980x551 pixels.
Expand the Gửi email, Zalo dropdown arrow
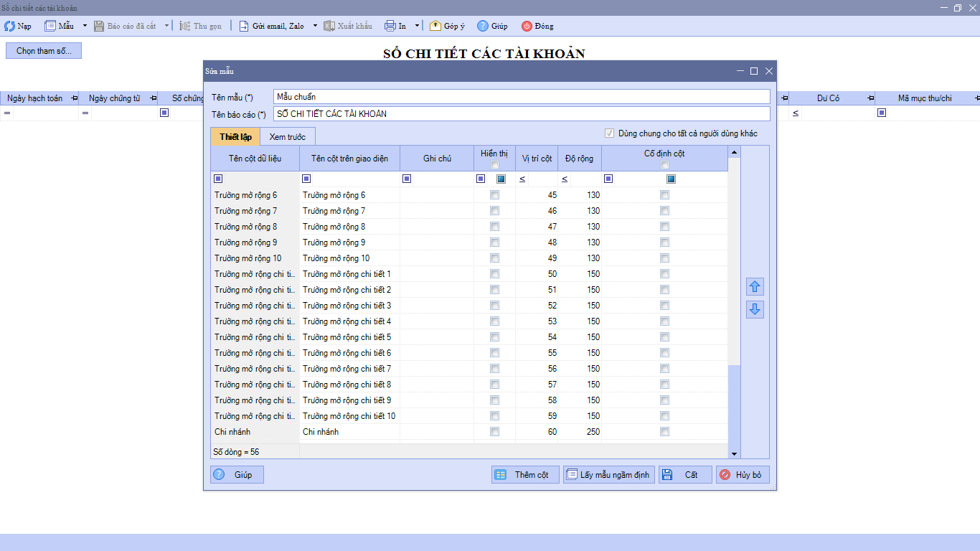point(315,26)
